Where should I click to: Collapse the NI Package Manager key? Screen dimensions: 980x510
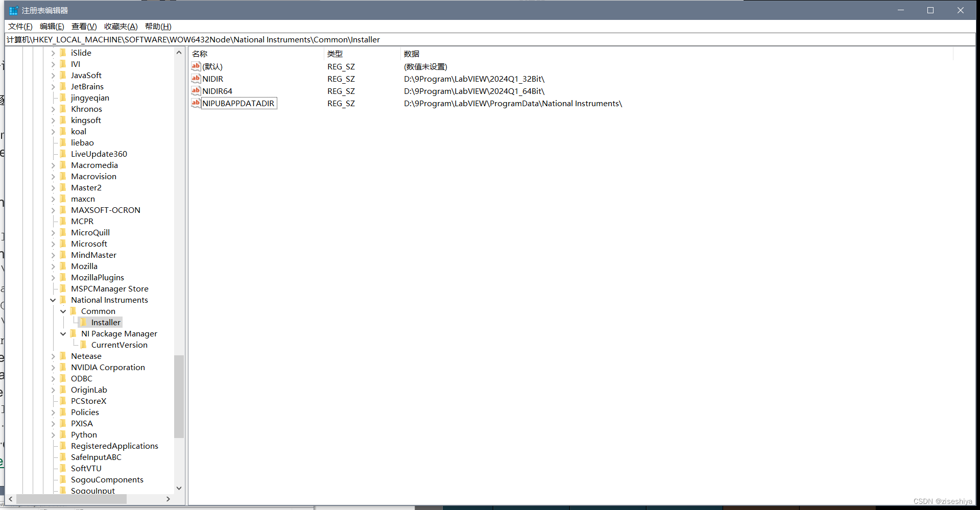pyautogui.click(x=63, y=333)
